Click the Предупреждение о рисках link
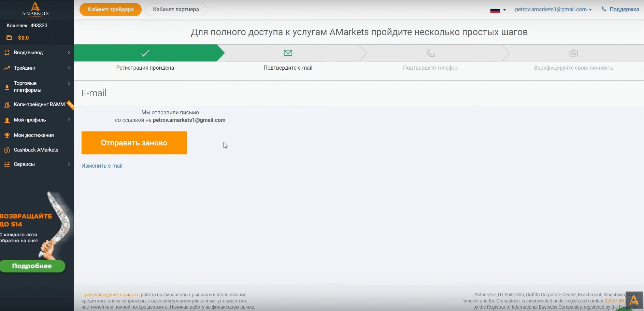Image resolution: width=644 pixels, height=311 pixels. pos(111,295)
